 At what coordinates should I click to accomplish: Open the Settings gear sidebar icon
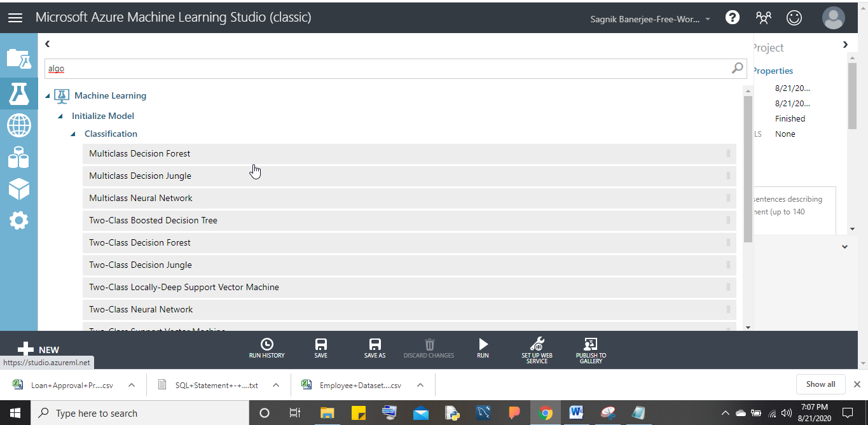click(x=18, y=221)
